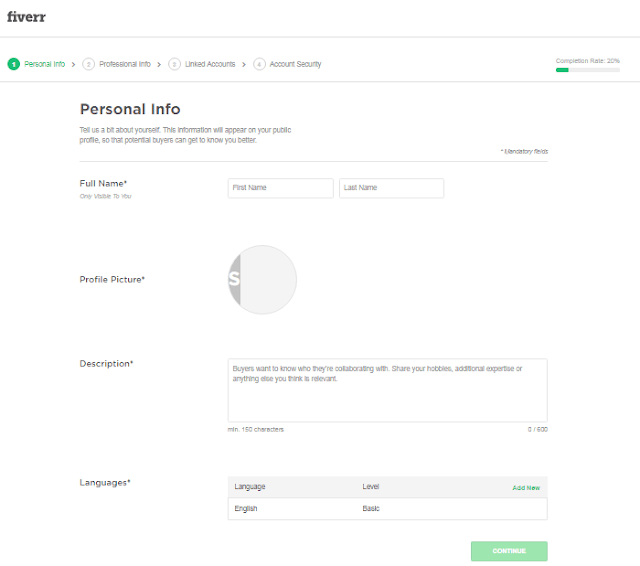Click inside the Description text area
The height and width of the screenshot is (566, 640).
click(388, 390)
